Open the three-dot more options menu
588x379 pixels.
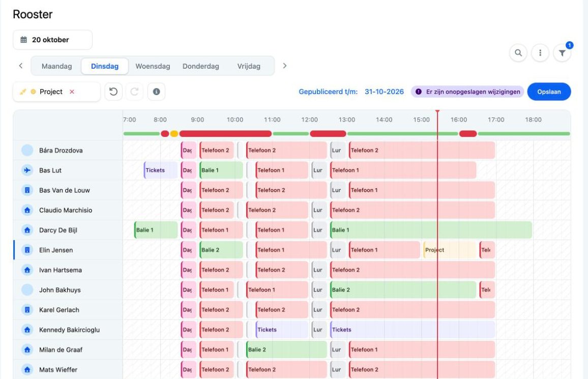(540, 53)
